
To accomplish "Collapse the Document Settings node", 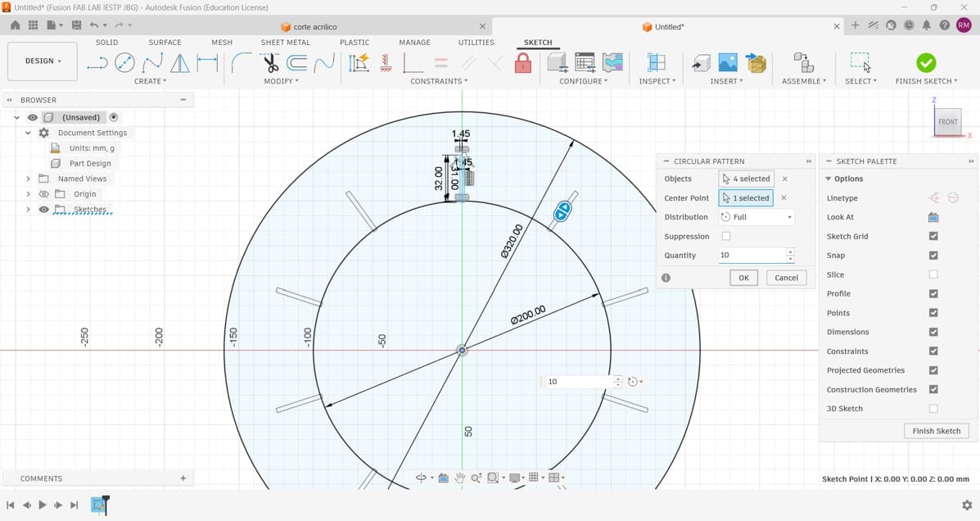I will pyautogui.click(x=28, y=133).
